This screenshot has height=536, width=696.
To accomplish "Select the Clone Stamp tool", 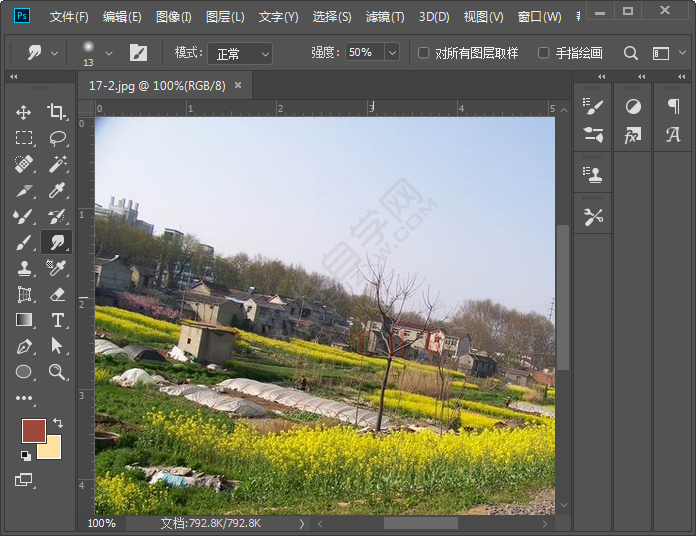I will pos(24,268).
